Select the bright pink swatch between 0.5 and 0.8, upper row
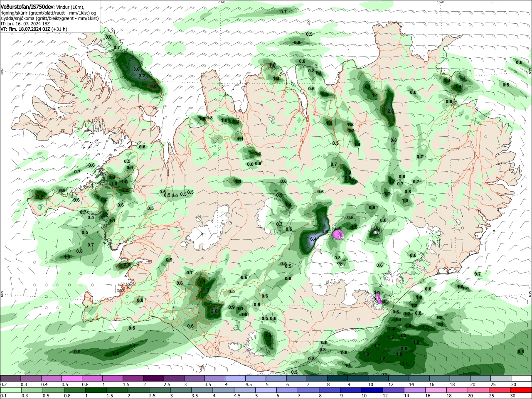Image resolution: width=532 pixels, height=399 pixels. coord(71,378)
